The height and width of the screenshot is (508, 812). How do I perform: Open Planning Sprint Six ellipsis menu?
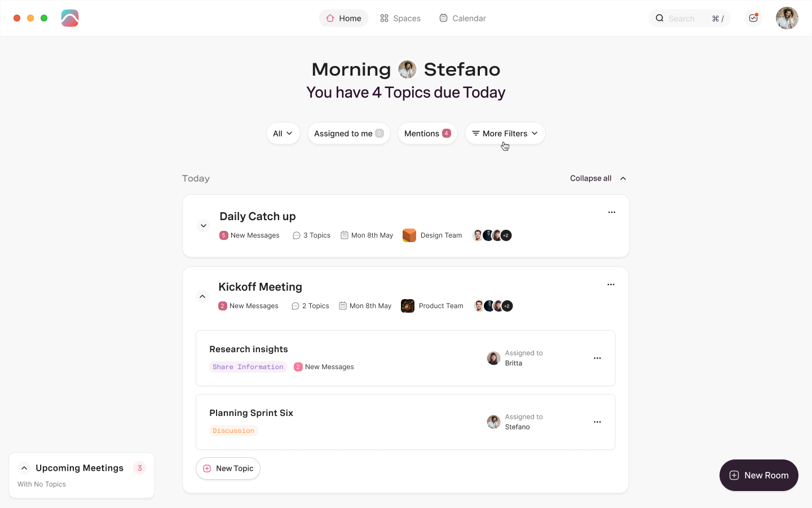[x=597, y=422]
